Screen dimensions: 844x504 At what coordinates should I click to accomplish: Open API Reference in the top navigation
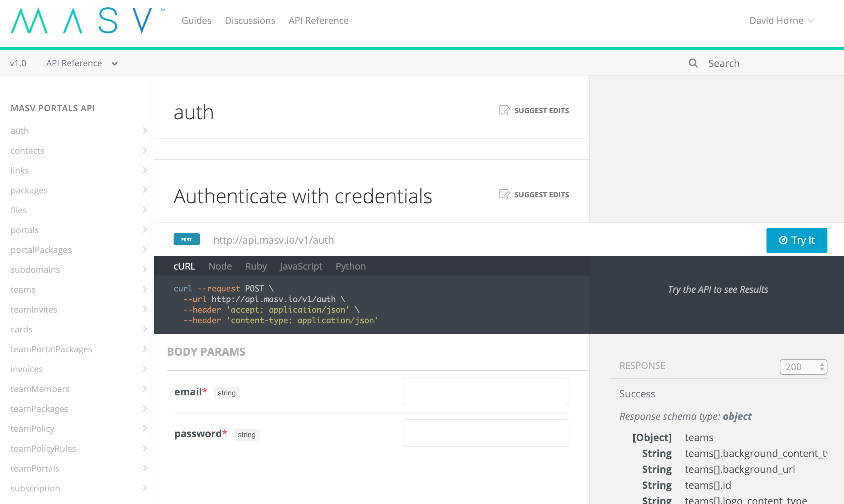[318, 21]
